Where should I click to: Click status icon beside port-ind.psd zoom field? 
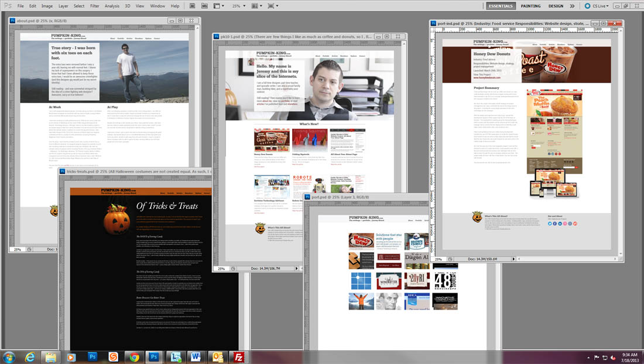pyautogui.click(x=451, y=259)
